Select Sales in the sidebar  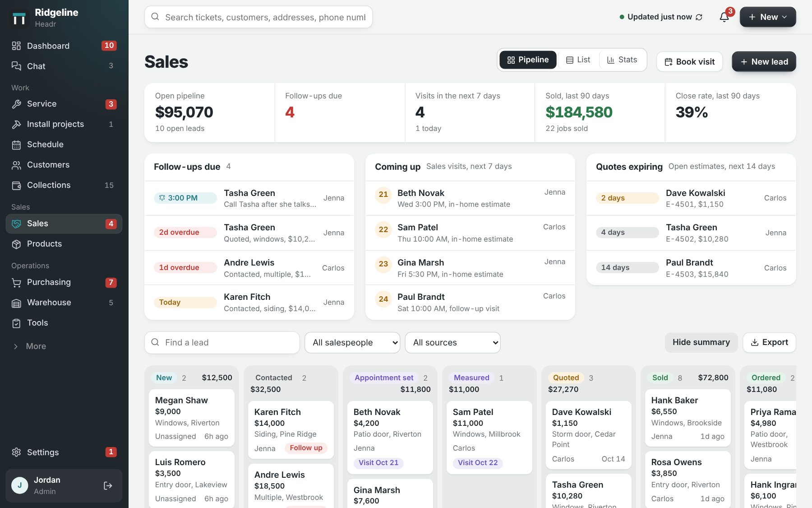click(64, 224)
